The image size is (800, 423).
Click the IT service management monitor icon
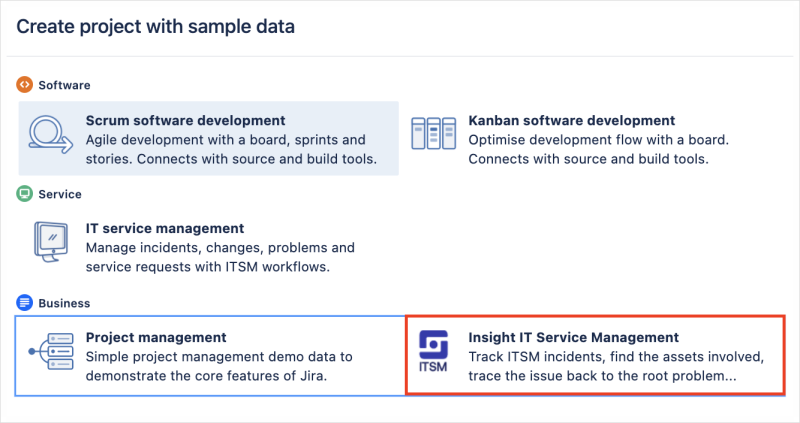[50, 246]
